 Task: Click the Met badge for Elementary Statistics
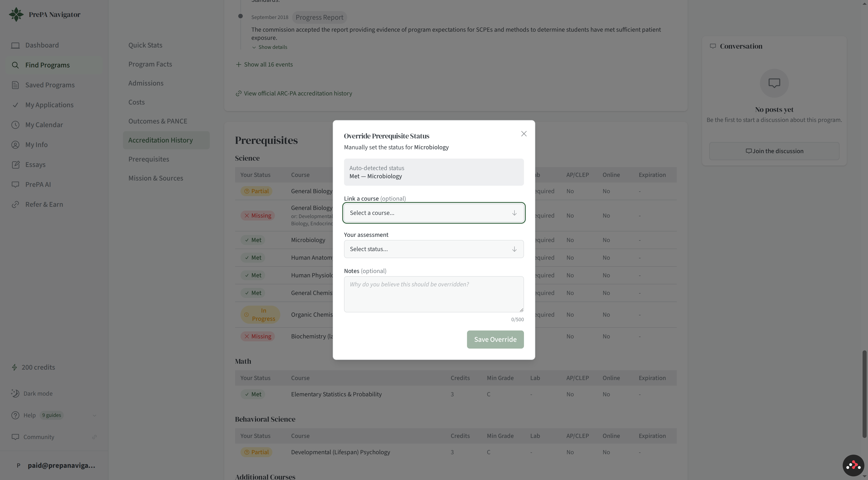253,394
